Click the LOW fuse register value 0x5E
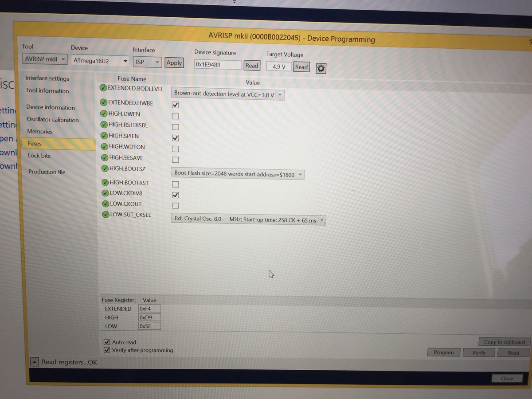 tap(149, 326)
